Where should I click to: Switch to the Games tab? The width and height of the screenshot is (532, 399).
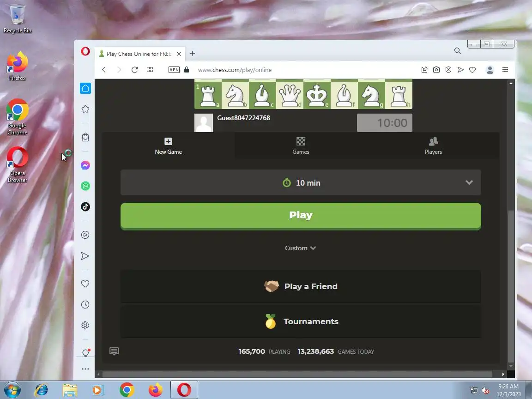pos(301,146)
